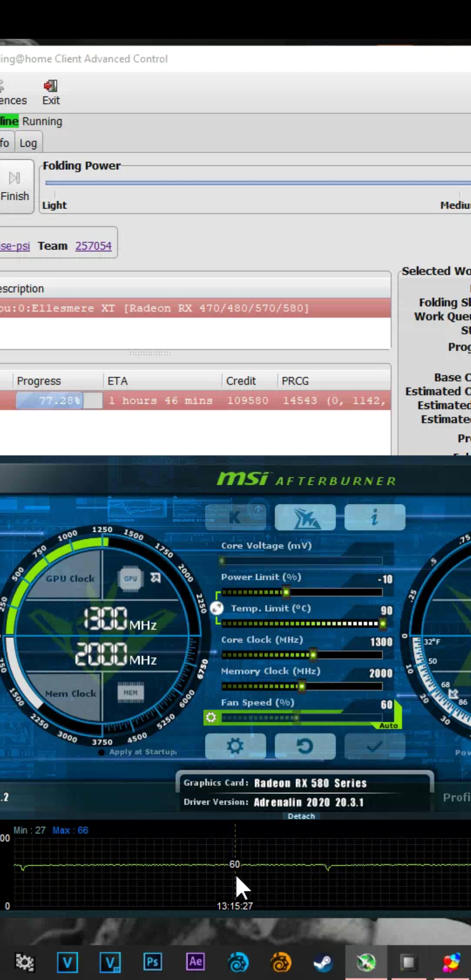This screenshot has width=471, height=980.
Task: Toggle the power/temp limit link icon
Action: click(x=217, y=608)
